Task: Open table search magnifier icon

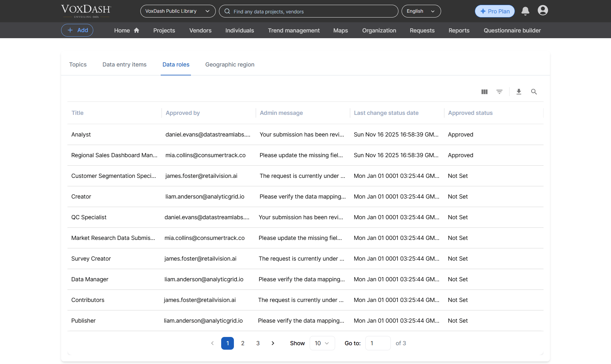Action: tap(534, 92)
